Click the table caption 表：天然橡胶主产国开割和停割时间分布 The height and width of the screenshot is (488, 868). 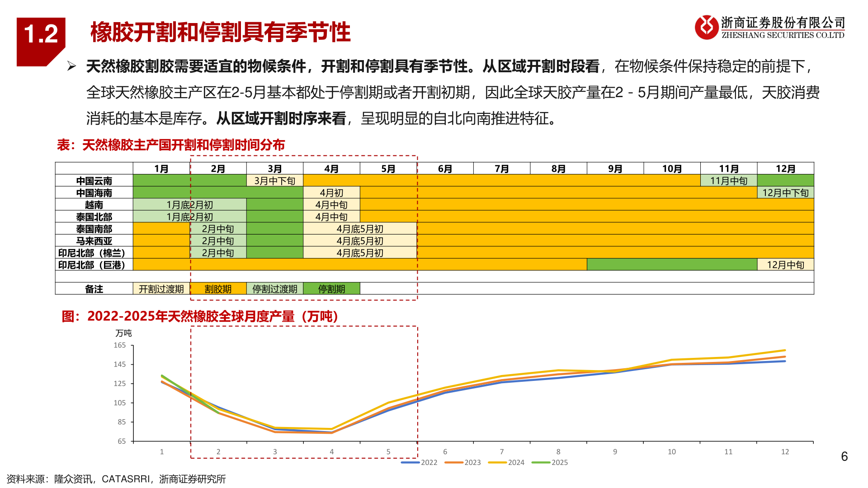point(171,145)
